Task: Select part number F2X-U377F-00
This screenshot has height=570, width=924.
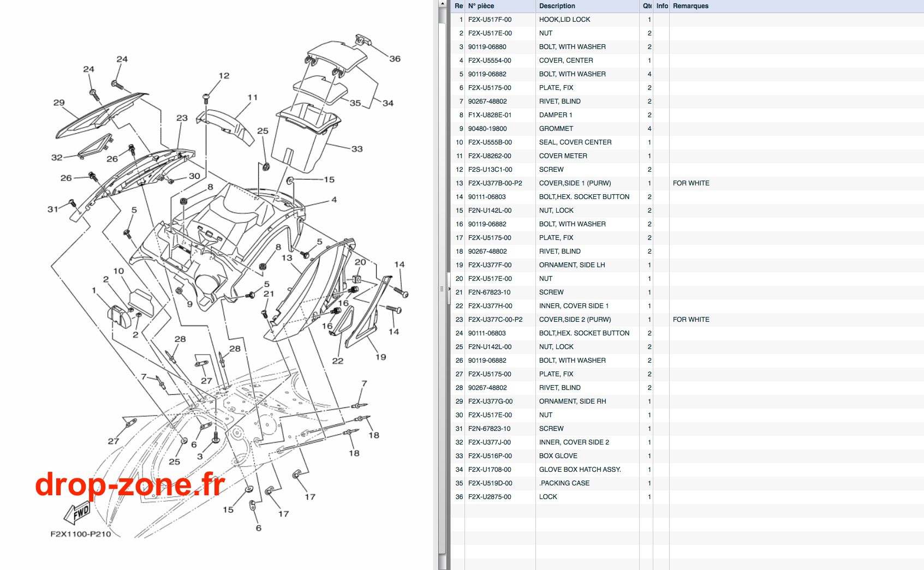Action: tap(490, 265)
